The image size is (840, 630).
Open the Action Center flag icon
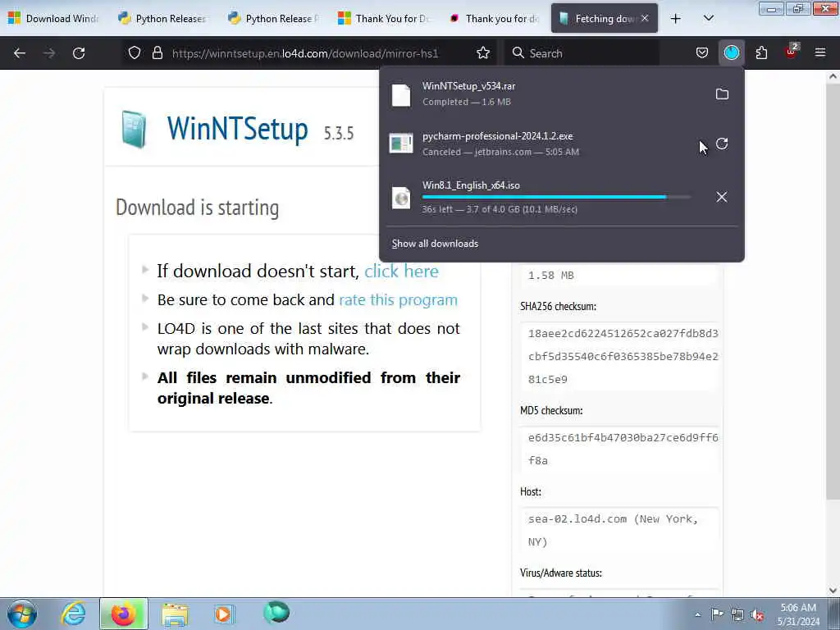tap(717, 614)
